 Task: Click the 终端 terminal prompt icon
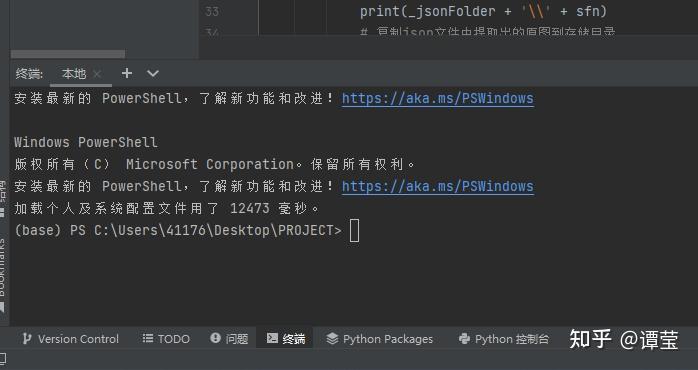tap(272, 338)
